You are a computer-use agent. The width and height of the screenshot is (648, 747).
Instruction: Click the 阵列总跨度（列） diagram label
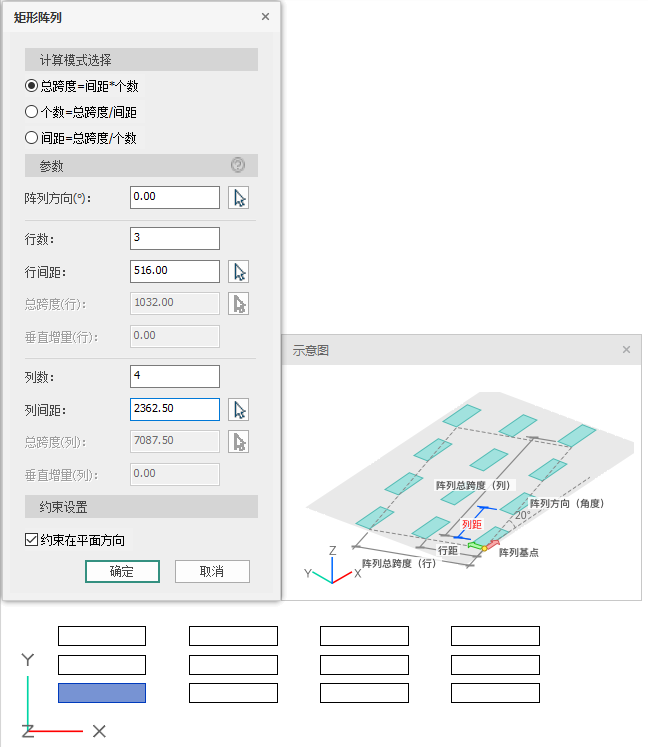pyautogui.click(x=473, y=485)
